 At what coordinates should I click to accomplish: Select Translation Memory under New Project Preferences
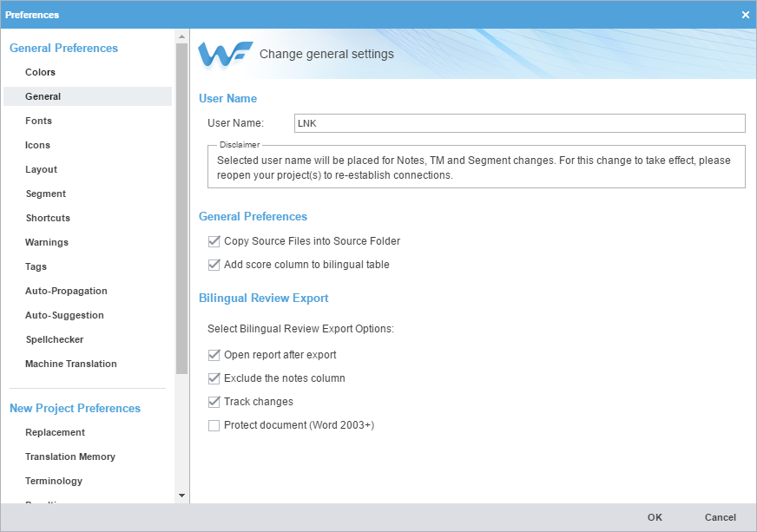[x=69, y=456]
